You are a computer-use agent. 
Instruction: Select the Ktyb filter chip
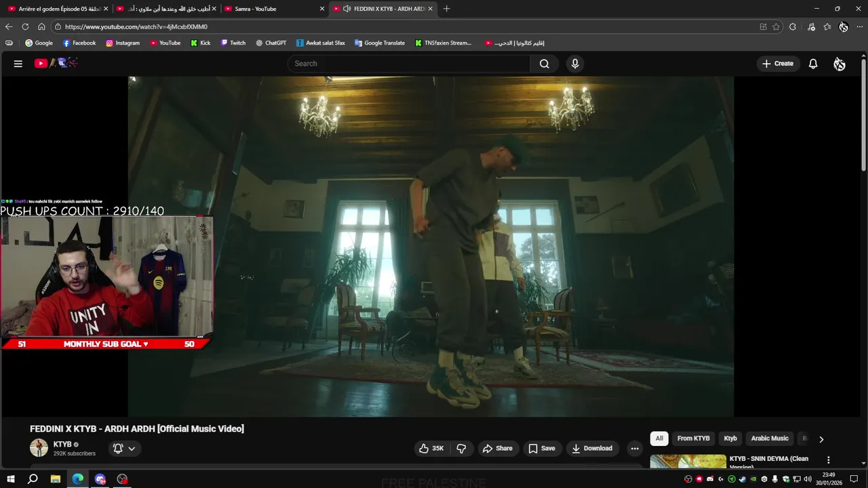pyautogui.click(x=730, y=439)
